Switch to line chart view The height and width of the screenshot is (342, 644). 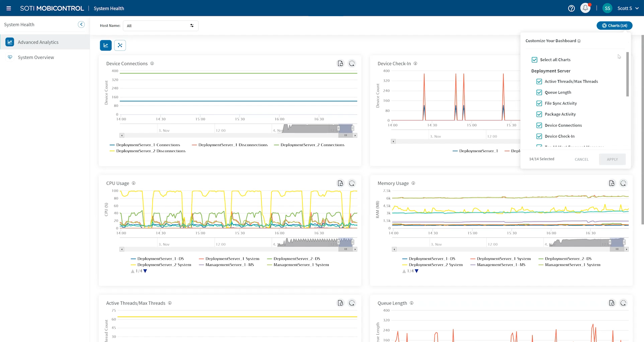(x=106, y=45)
